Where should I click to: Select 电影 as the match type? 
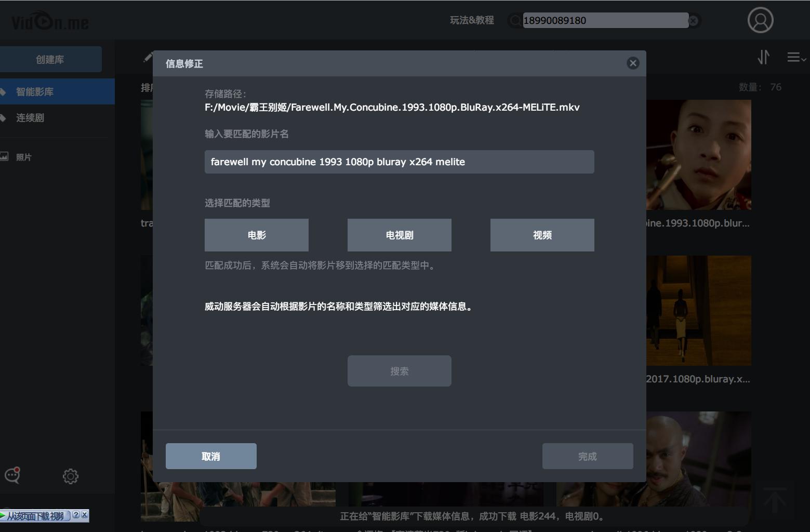[x=256, y=235]
